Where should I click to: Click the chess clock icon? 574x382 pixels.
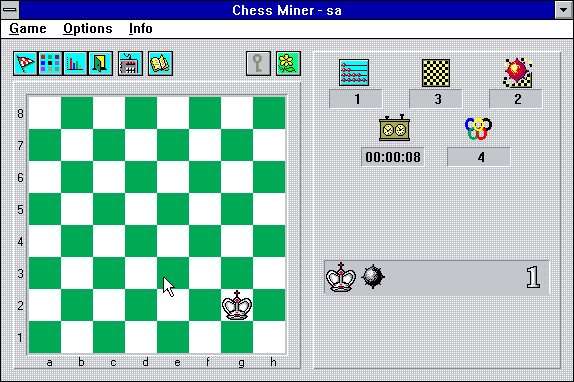[x=394, y=128]
